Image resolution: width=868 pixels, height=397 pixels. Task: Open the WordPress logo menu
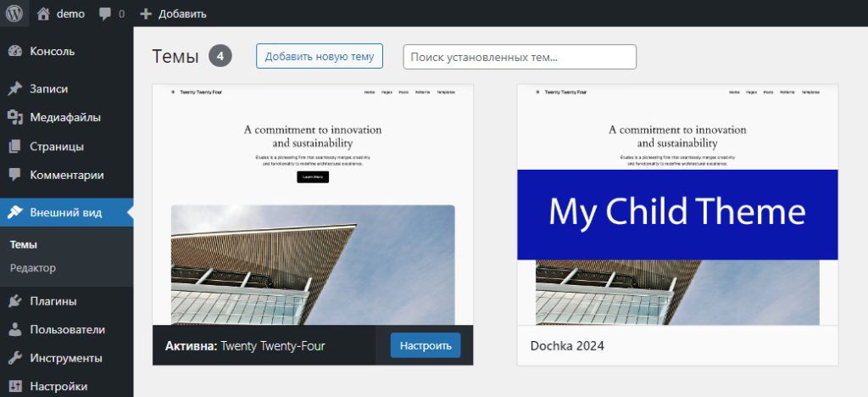click(x=14, y=14)
